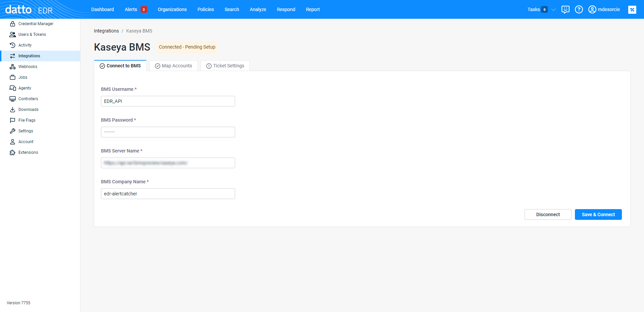The image size is (644, 312).
Task: Open the Dashboard menu
Action: point(103,9)
